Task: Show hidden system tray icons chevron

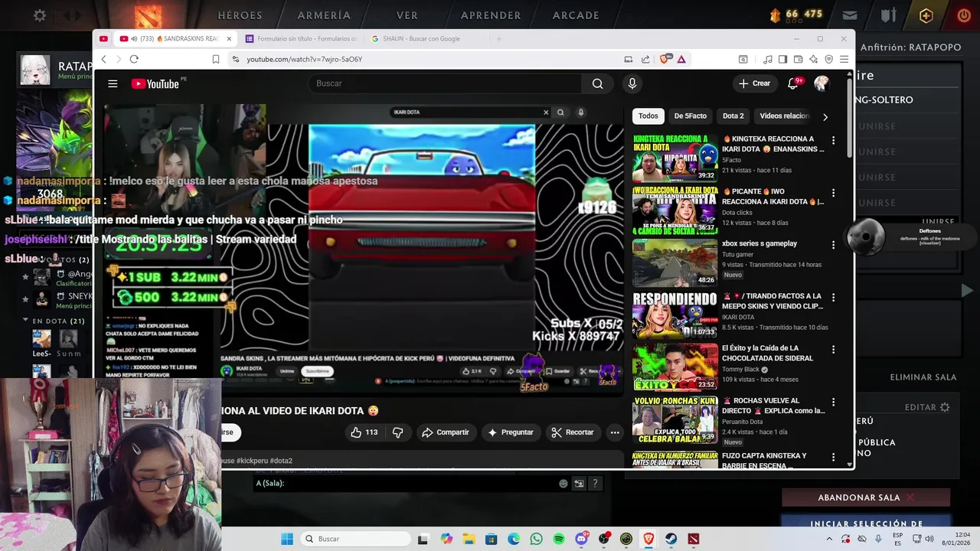Action: click(x=828, y=539)
